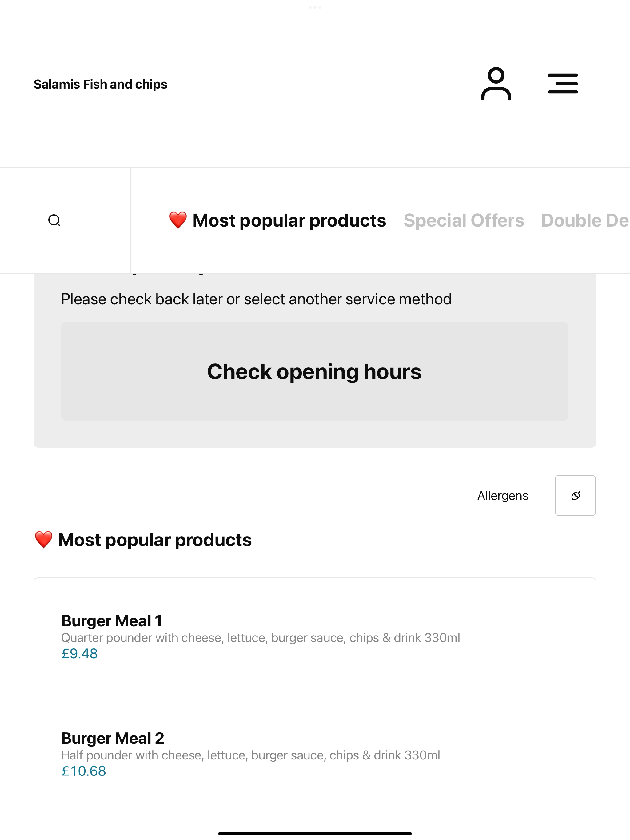Open Salamis Fish and chips home link
The width and height of the screenshot is (630, 840).
coord(100,84)
